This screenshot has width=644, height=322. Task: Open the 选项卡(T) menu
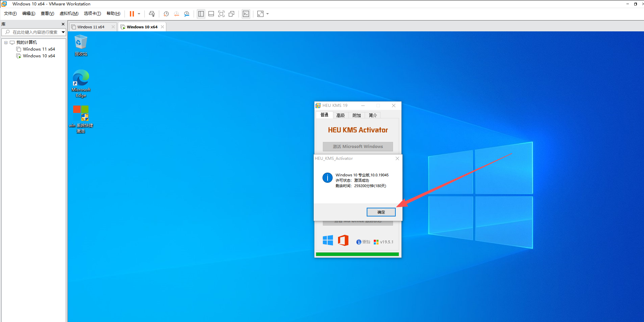pyautogui.click(x=92, y=13)
